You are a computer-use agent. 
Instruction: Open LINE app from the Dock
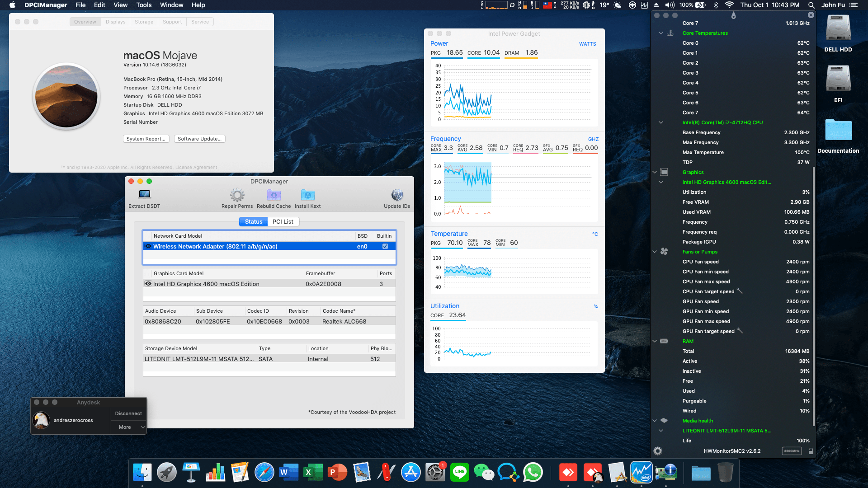460,473
